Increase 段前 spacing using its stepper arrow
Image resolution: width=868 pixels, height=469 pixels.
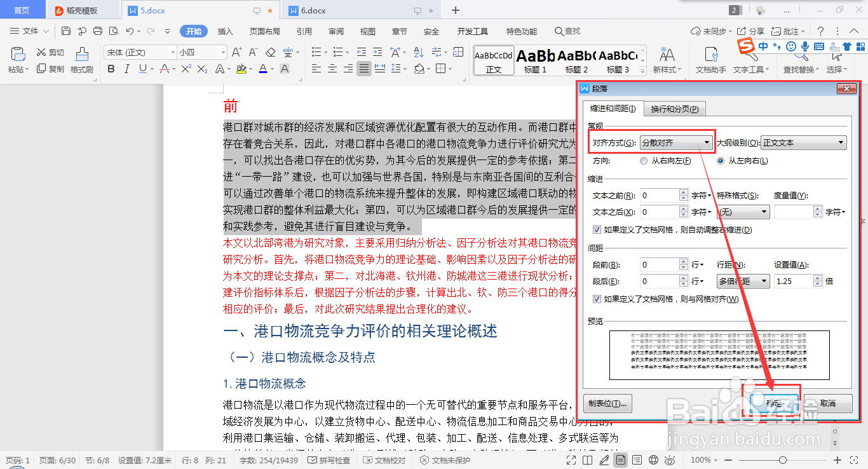point(683,262)
